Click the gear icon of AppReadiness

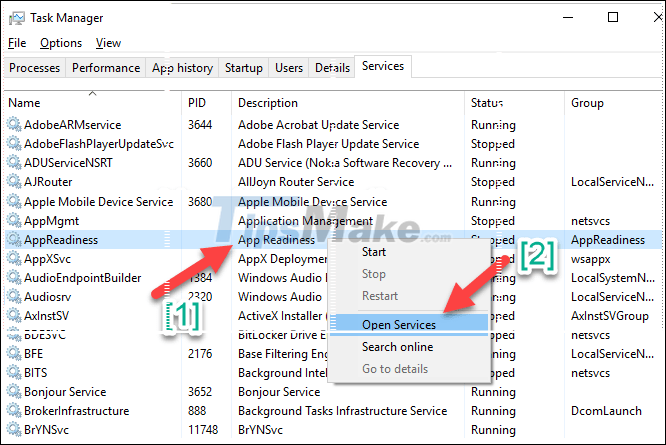pos(14,239)
